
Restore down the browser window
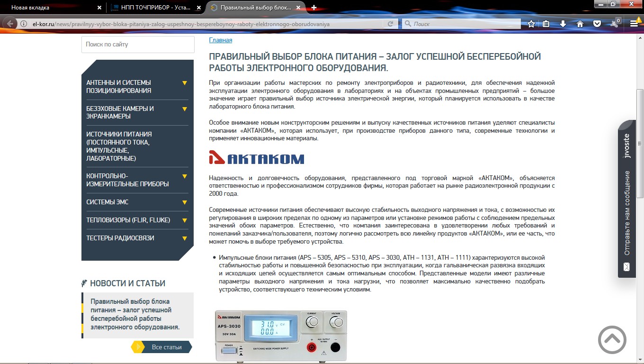click(613, 4)
